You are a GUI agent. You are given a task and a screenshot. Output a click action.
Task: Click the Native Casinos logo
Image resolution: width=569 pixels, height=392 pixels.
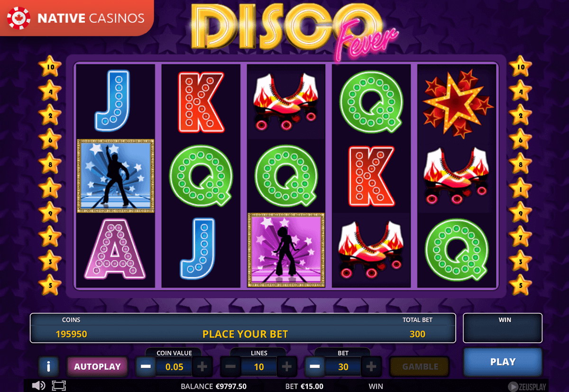[x=77, y=18]
